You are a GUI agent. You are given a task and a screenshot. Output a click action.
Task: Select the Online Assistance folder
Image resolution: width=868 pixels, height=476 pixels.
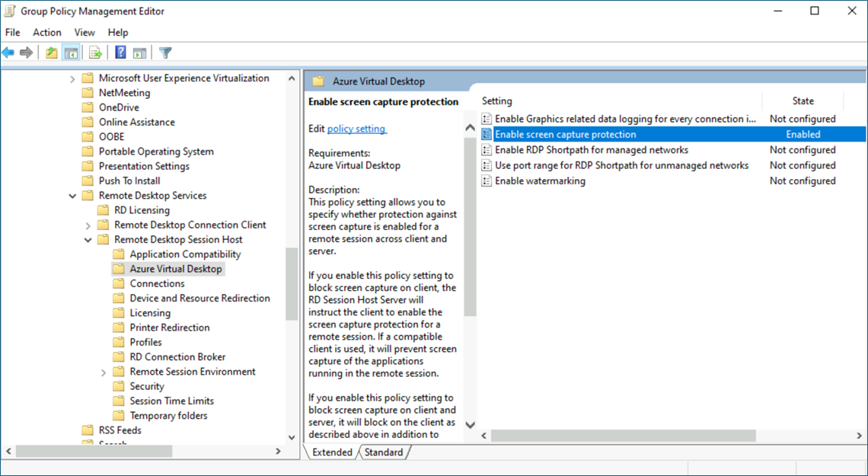point(137,123)
